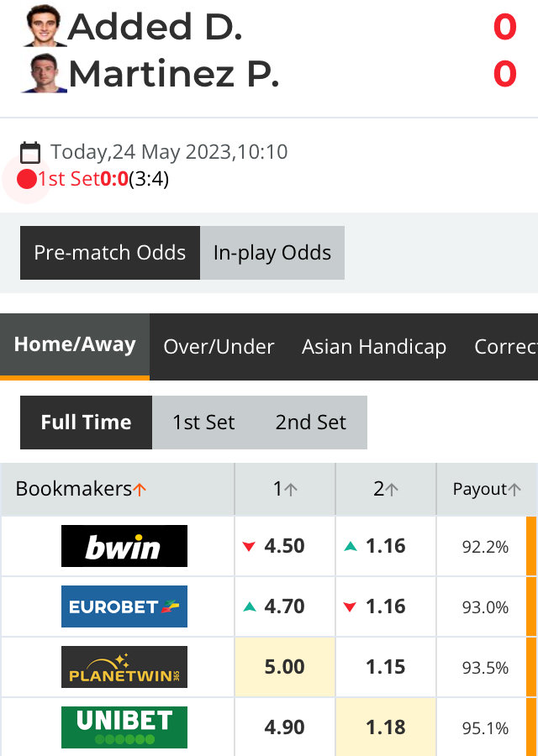Open the Unibet bookmaker logo
Viewport: 538px width, 756px height.
(124, 727)
